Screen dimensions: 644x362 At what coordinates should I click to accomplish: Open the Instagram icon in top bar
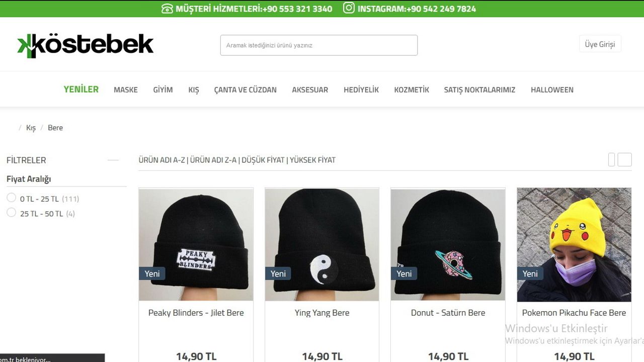point(349,8)
